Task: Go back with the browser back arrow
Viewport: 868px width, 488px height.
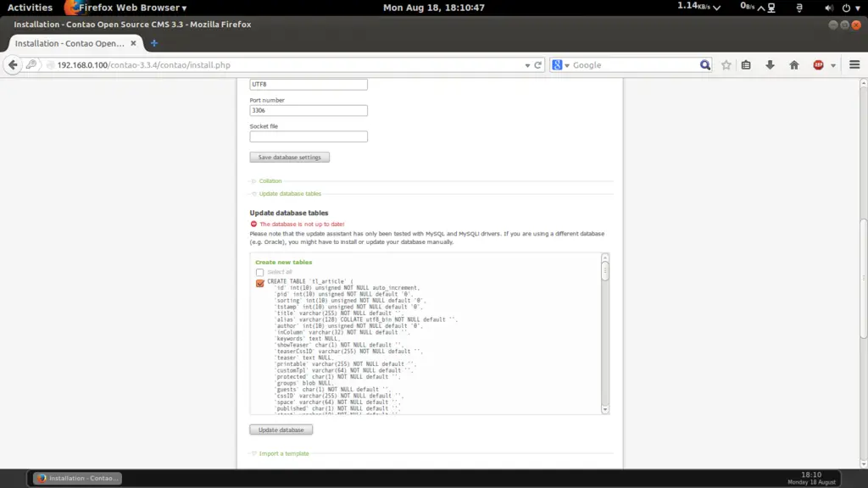Action: 13,64
